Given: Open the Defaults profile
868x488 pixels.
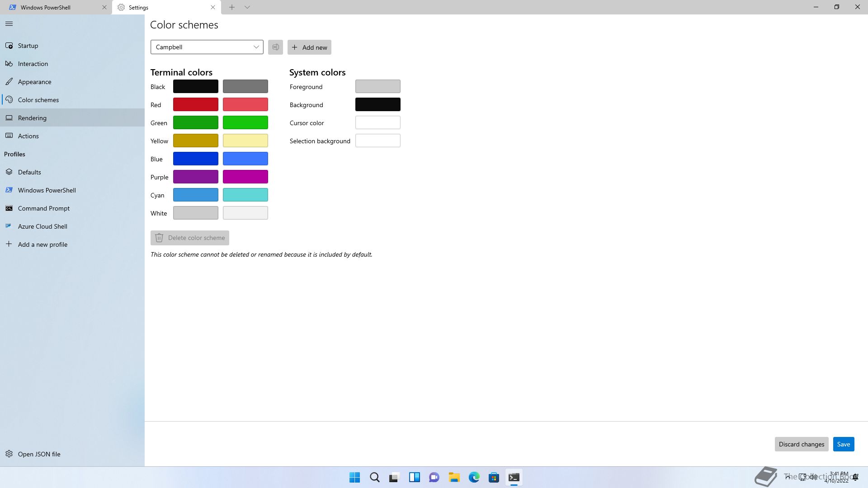Looking at the screenshot, I should [72, 172].
